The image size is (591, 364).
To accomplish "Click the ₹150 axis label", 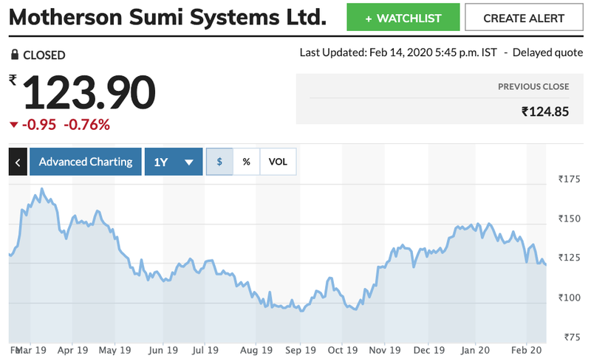I will 569,219.
